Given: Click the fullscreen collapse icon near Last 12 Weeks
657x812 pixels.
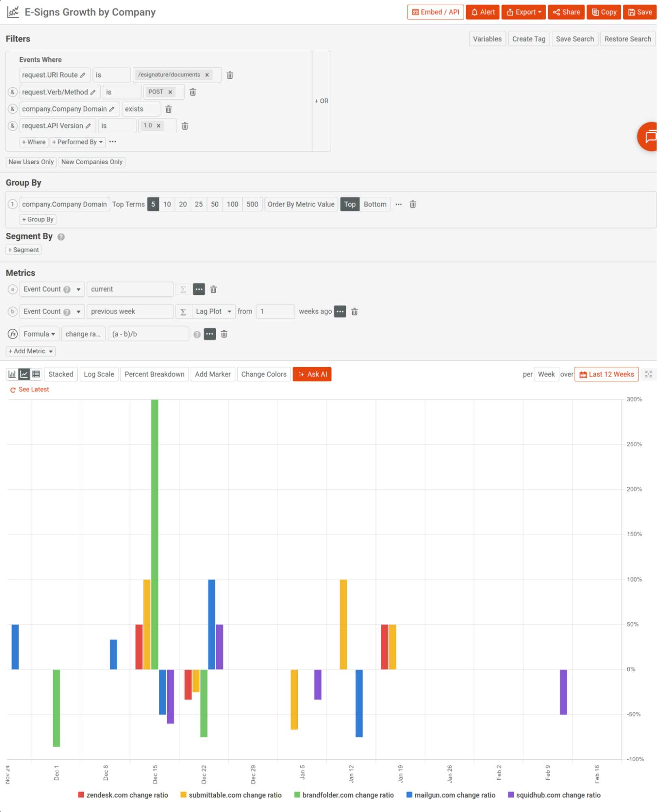Looking at the screenshot, I should 648,374.
